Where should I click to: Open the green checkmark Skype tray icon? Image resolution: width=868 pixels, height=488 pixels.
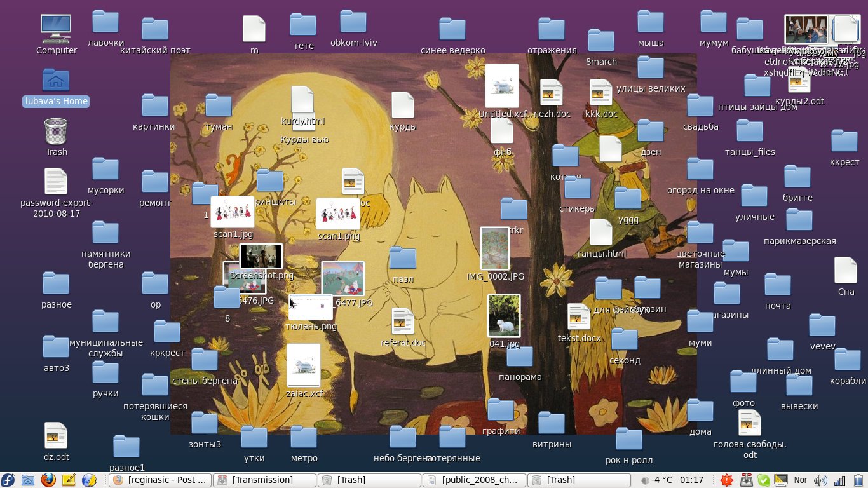tap(764, 480)
